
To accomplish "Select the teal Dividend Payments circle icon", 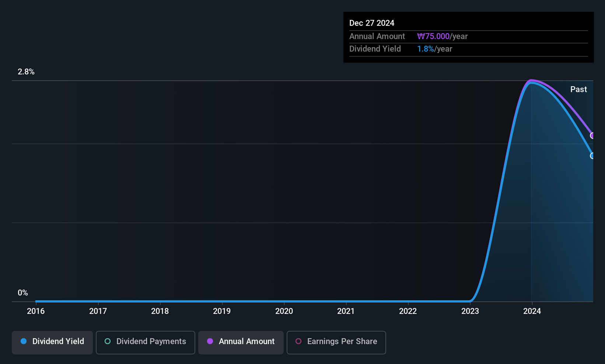I will [108, 342].
